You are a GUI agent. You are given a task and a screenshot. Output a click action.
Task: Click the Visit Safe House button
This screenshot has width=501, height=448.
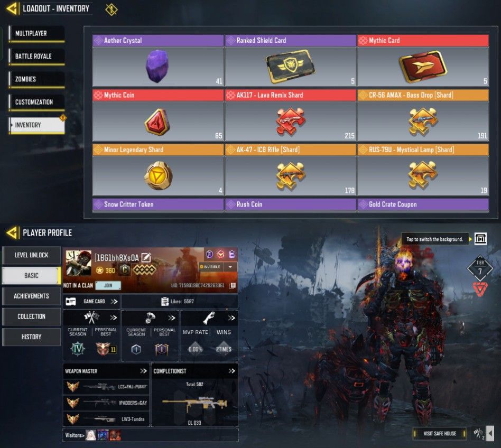[440, 434]
